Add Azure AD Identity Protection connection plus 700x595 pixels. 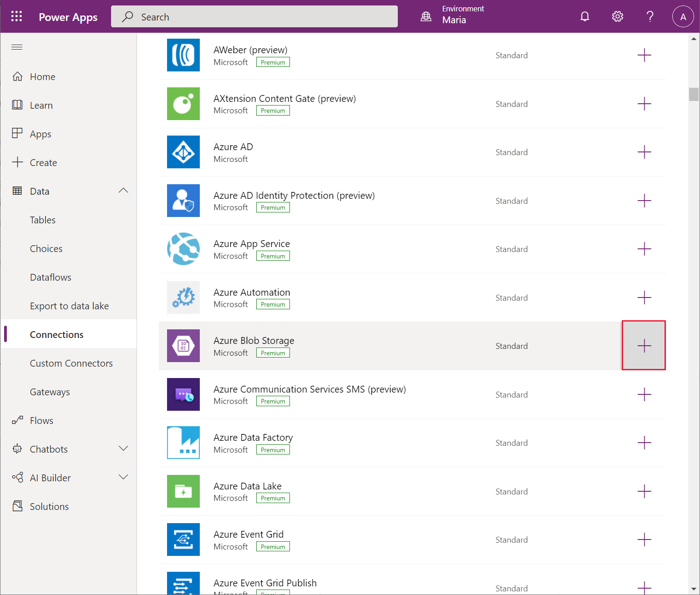[644, 201]
